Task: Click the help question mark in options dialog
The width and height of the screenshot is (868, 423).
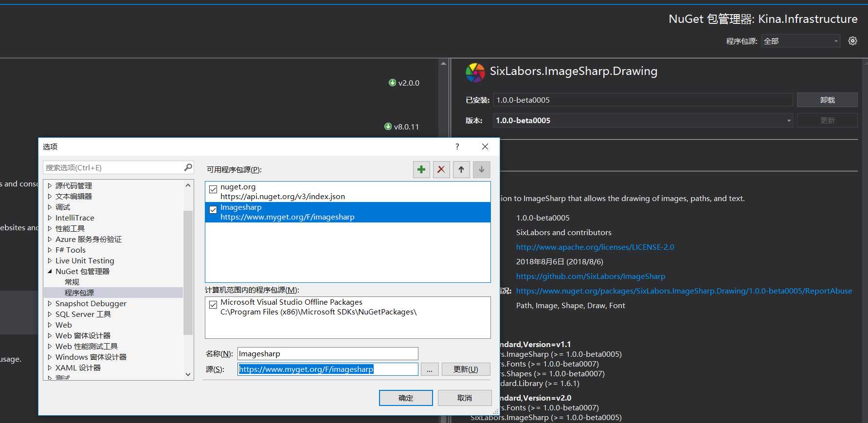Action: [x=457, y=147]
